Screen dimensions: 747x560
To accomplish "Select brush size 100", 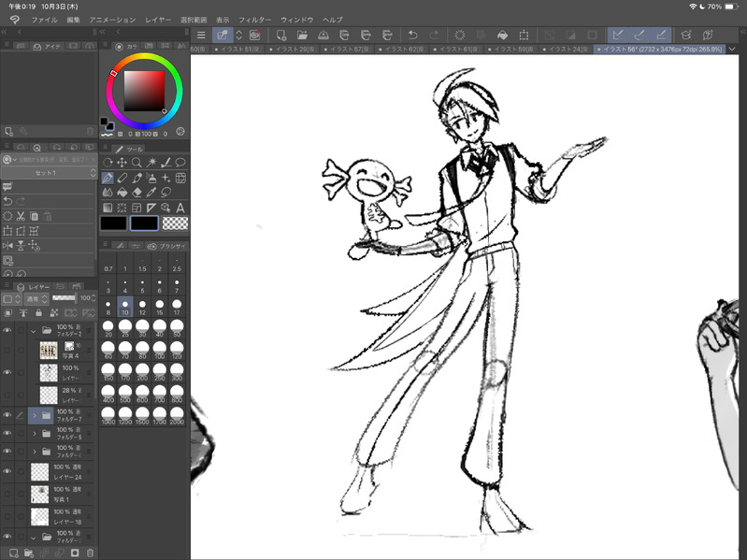I will (160, 351).
